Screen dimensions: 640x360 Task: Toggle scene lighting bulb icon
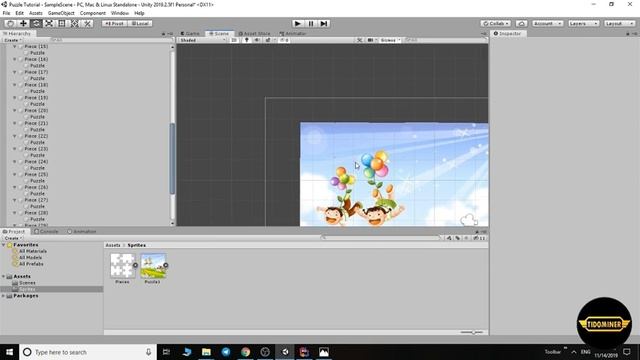[x=247, y=40]
